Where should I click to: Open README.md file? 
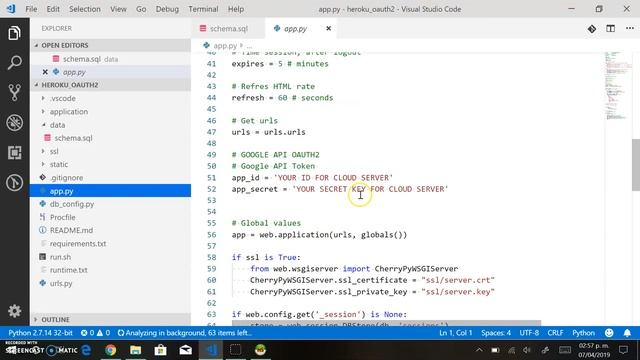click(x=71, y=230)
